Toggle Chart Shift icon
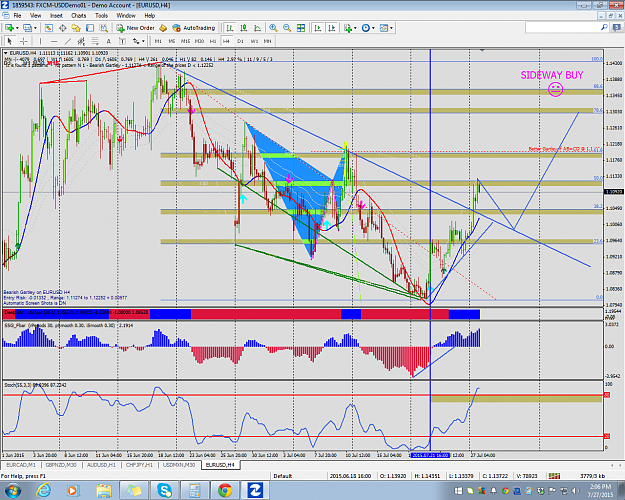This screenshot has width=625, height=500. (x=331, y=28)
